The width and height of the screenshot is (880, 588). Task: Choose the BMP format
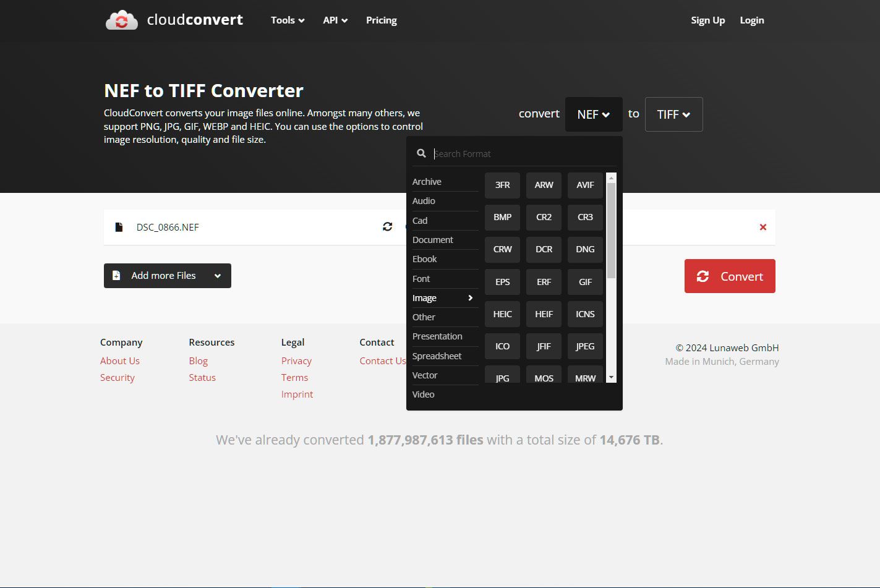[x=502, y=217]
